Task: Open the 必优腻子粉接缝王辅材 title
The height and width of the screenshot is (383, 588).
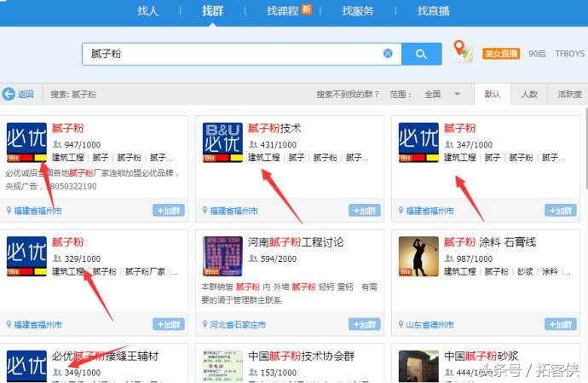Action: pos(106,356)
